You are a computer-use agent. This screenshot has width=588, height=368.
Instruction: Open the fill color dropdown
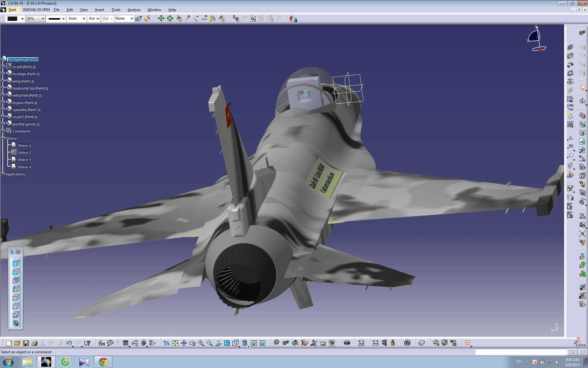(22, 19)
